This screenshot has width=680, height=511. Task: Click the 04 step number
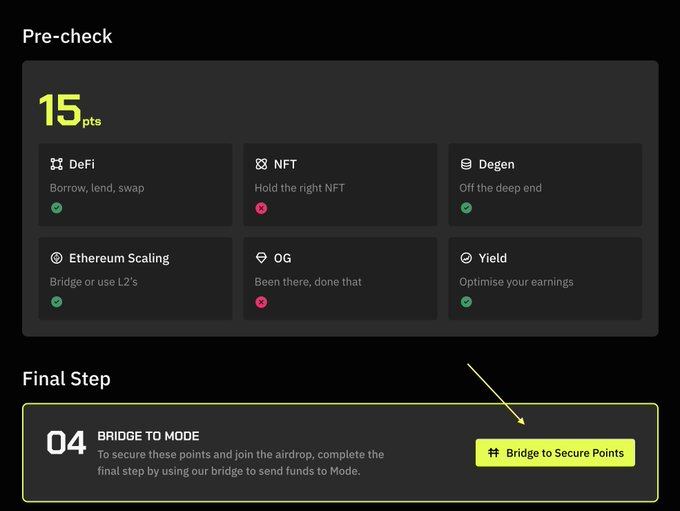point(67,444)
